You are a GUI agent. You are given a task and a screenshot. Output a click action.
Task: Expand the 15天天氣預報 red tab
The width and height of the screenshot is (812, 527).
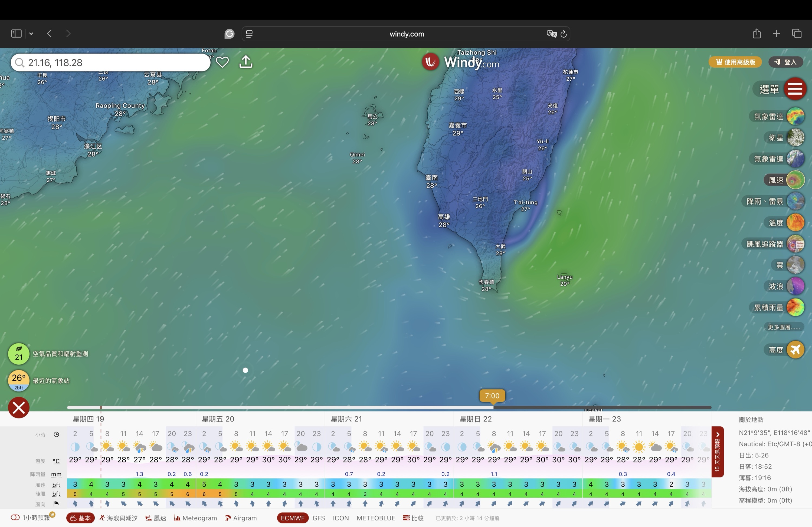coord(717,452)
